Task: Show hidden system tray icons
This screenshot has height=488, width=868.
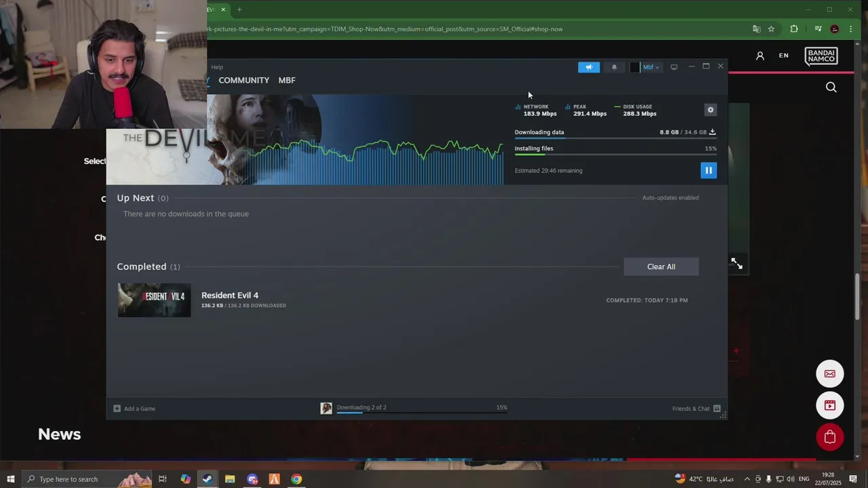Action: pos(747,479)
